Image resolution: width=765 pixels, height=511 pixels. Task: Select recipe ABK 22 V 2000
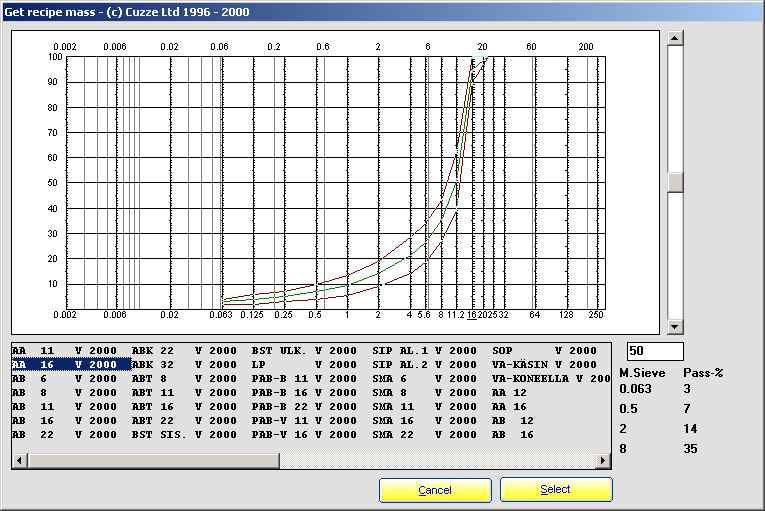pos(184,350)
